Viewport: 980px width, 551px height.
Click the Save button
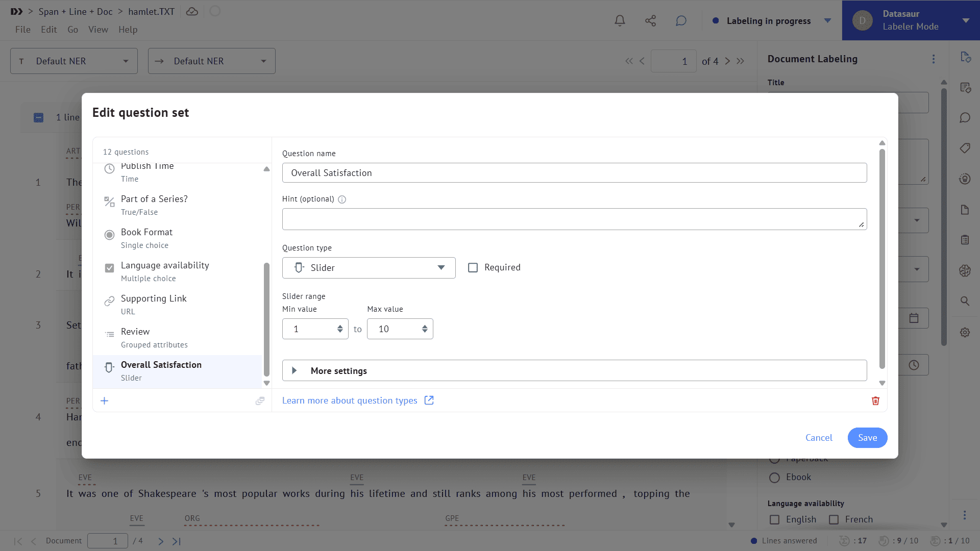[867, 438]
